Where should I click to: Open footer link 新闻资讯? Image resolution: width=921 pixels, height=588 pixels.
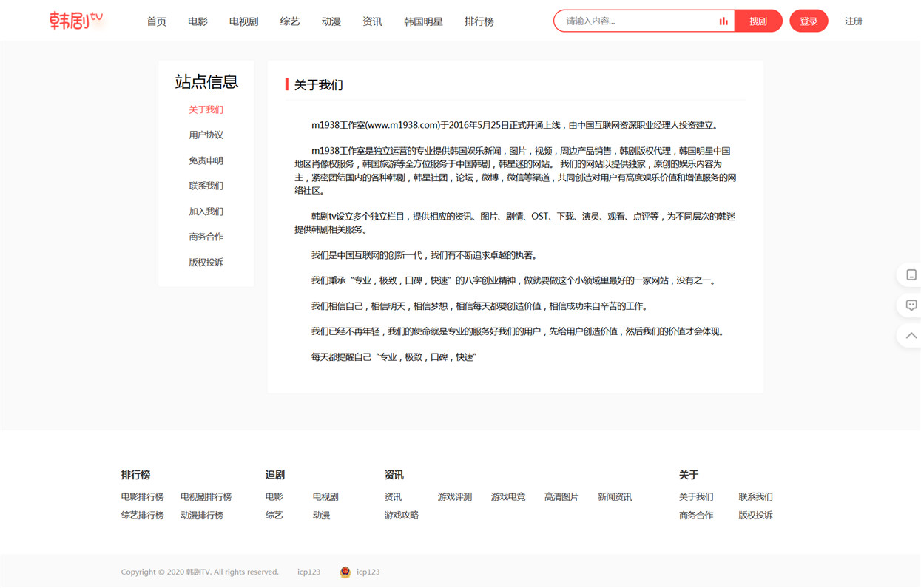(615, 497)
